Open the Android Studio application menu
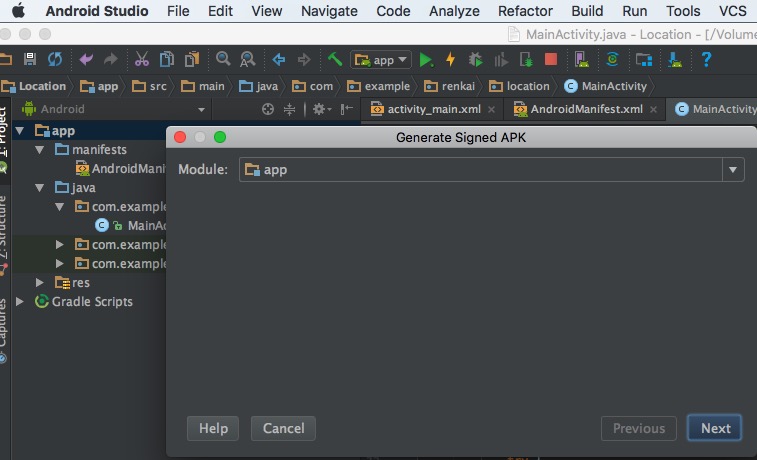Screen dimensions: 757x460 point(97,11)
